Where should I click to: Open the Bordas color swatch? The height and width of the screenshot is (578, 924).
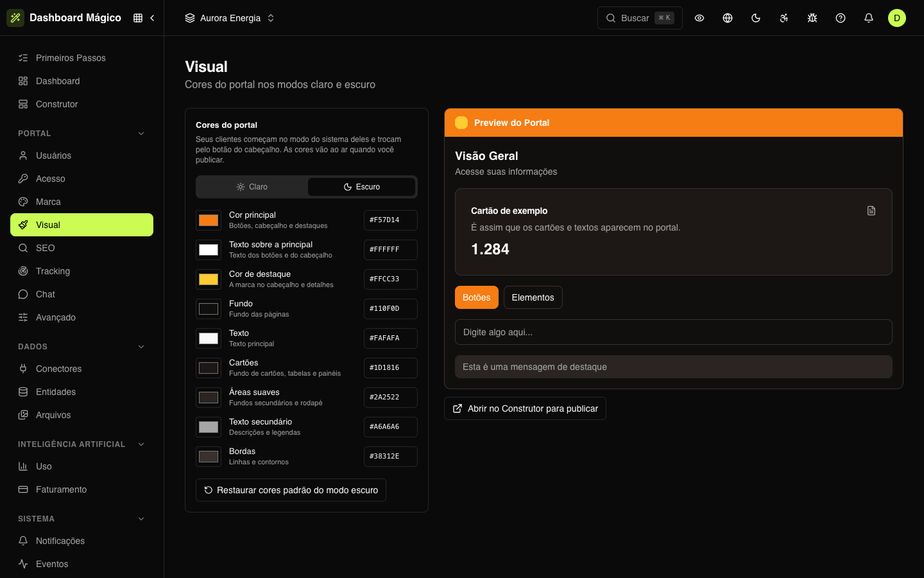(209, 457)
